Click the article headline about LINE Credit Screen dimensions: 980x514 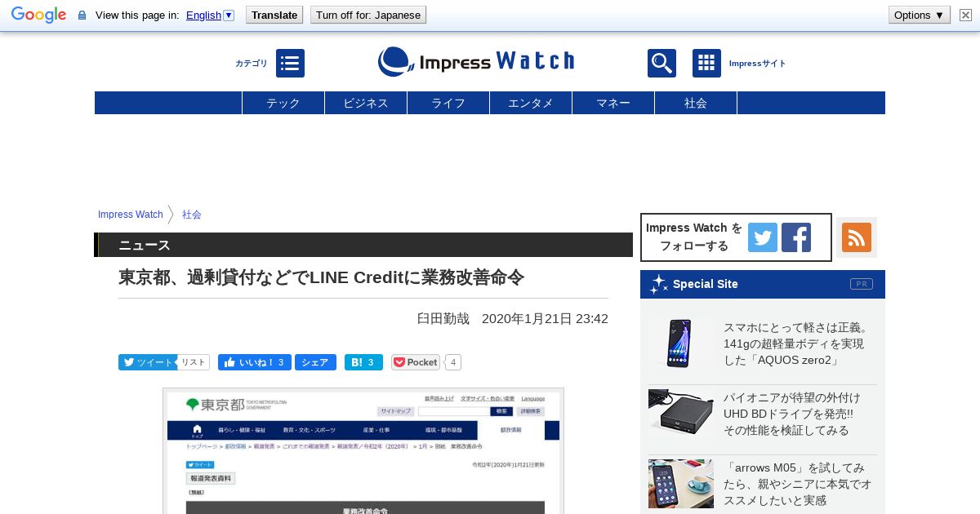(321, 277)
